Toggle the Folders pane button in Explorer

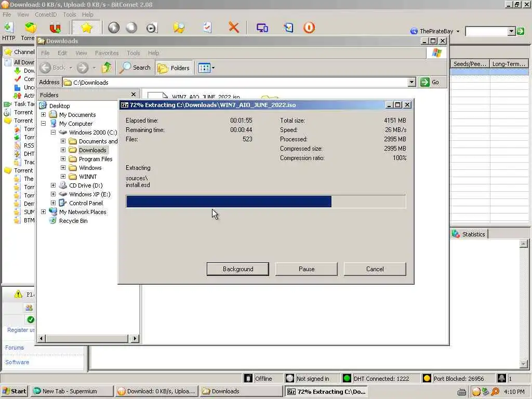(x=174, y=68)
